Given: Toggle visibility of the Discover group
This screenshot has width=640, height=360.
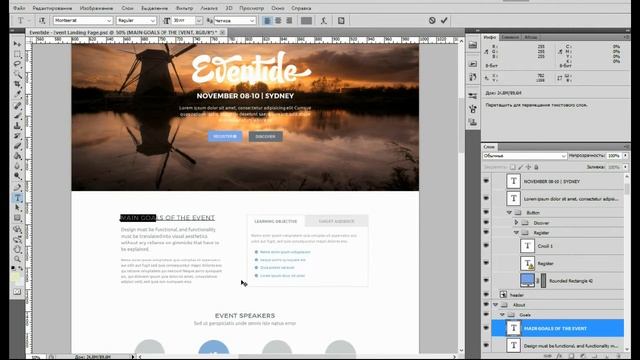Looking at the screenshot, I should pos(486,222).
